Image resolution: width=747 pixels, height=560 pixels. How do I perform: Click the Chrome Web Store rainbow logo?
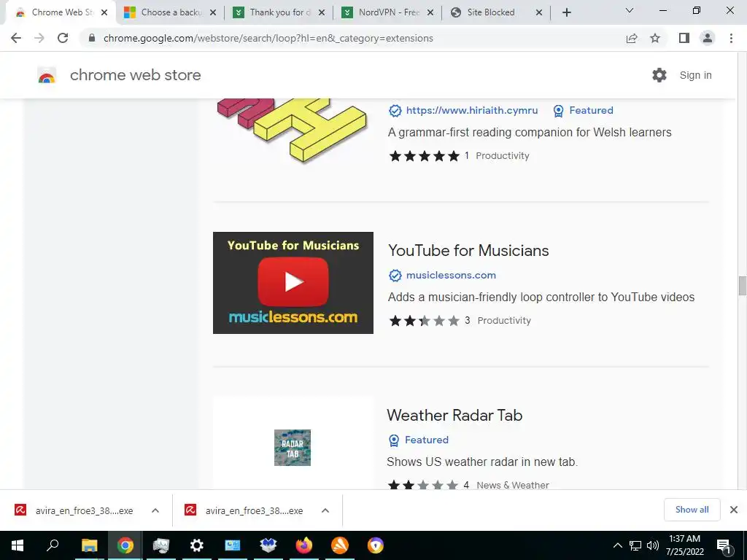click(x=47, y=75)
